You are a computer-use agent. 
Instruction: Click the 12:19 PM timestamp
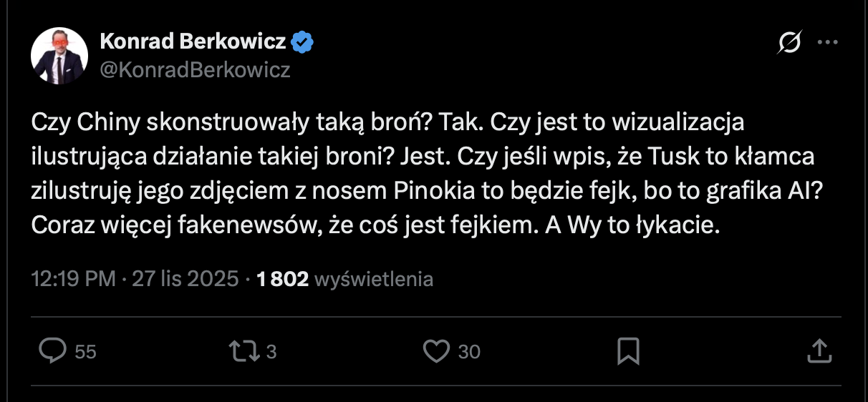(73, 279)
